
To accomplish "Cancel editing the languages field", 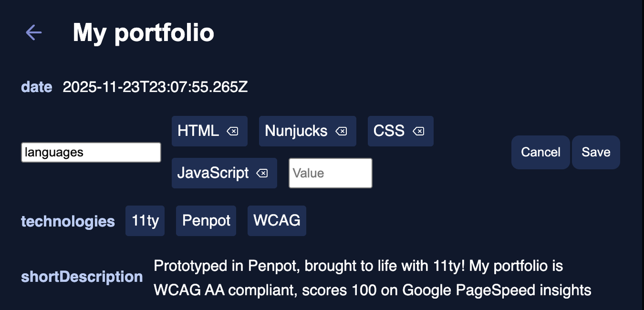I will pyautogui.click(x=541, y=152).
